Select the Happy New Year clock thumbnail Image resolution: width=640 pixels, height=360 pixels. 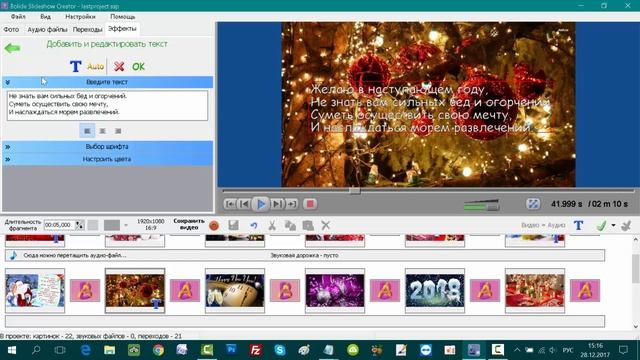point(235,291)
